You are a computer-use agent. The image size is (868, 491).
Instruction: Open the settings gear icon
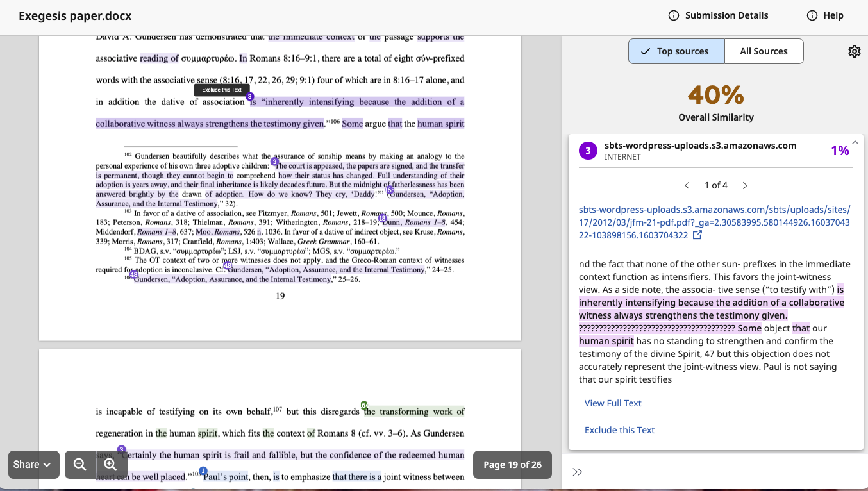click(x=854, y=51)
